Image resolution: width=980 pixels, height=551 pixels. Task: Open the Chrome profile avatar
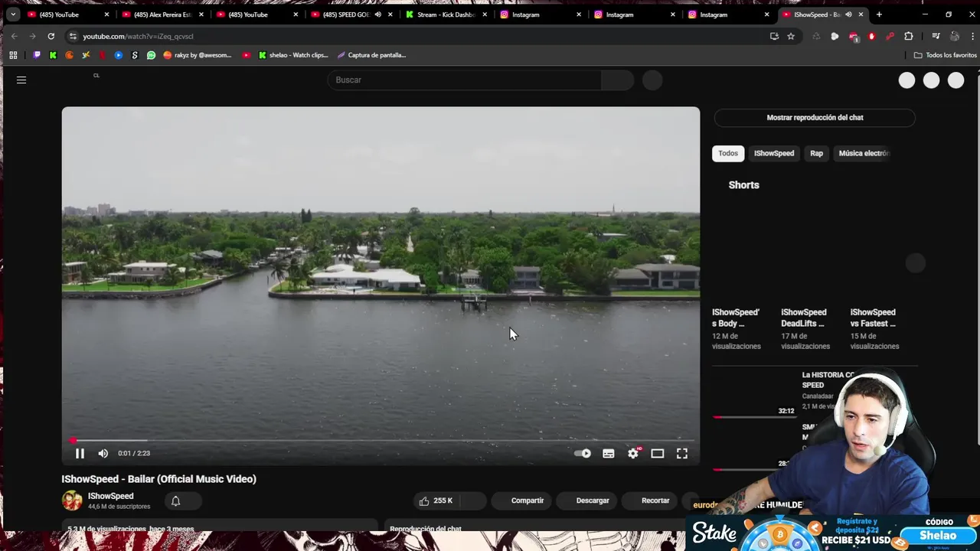click(955, 36)
